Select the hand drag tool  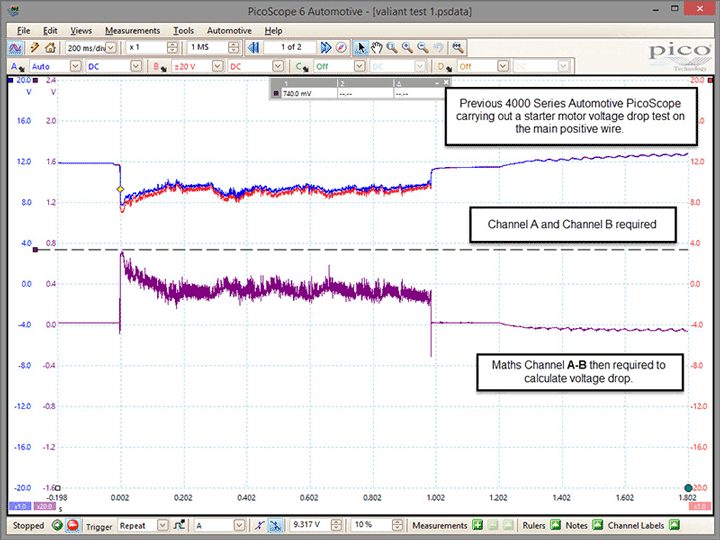(377, 47)
